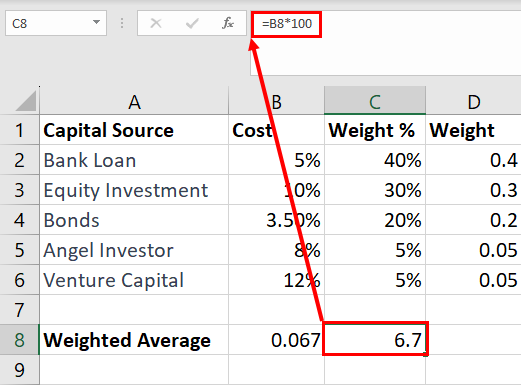The image size is (521, 385).
Task: Select the Bonds cell
Action: [x=134, y=220]
